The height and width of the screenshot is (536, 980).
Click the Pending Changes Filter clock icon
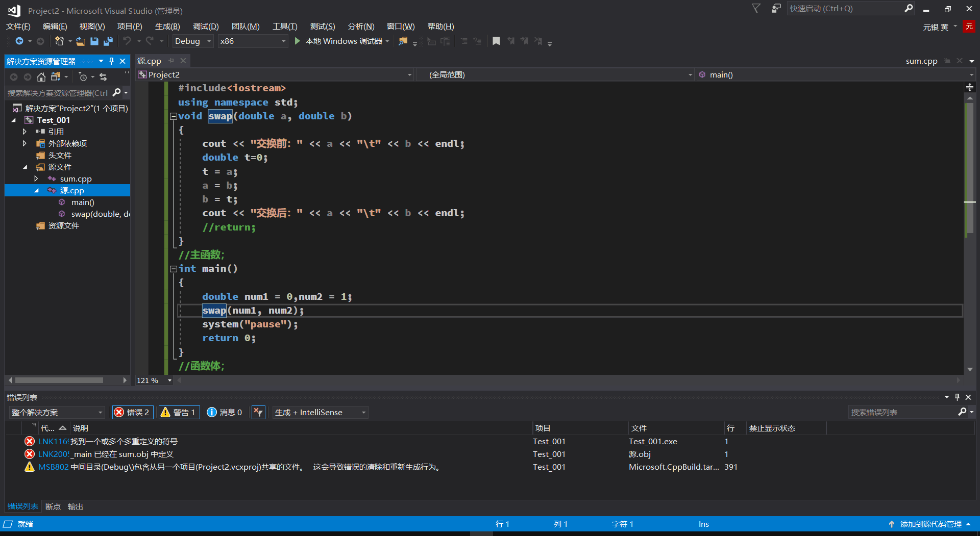83,76
